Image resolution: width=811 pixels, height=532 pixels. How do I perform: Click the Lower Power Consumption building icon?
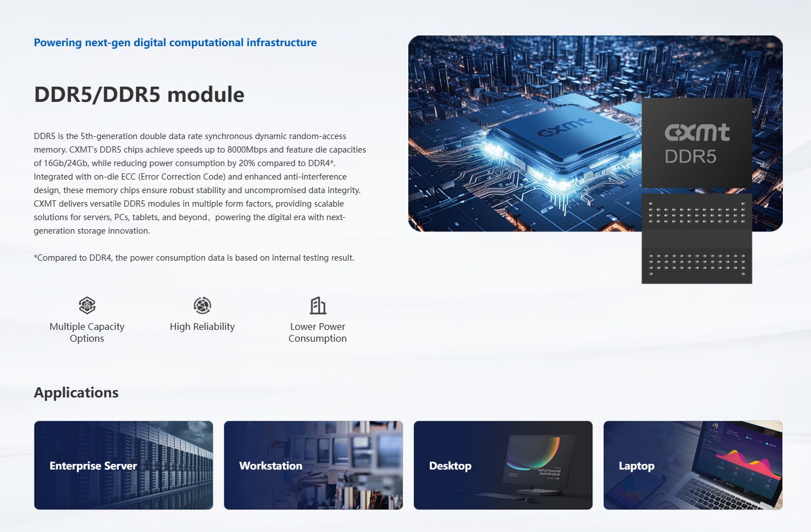pyautogui.click(x=318, y=306)
